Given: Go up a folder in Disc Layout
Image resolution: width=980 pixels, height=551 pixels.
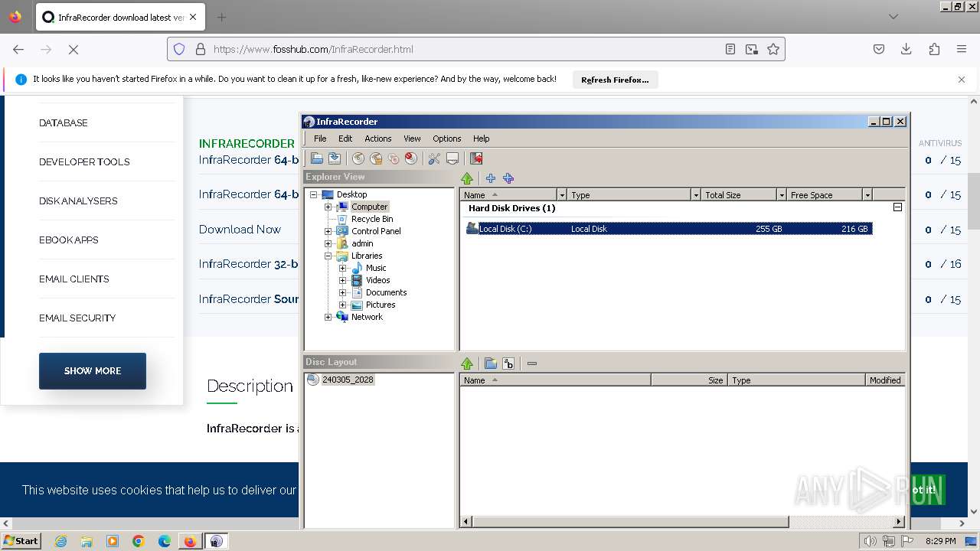Looking at the screenshot, I should tap(467, 364).
